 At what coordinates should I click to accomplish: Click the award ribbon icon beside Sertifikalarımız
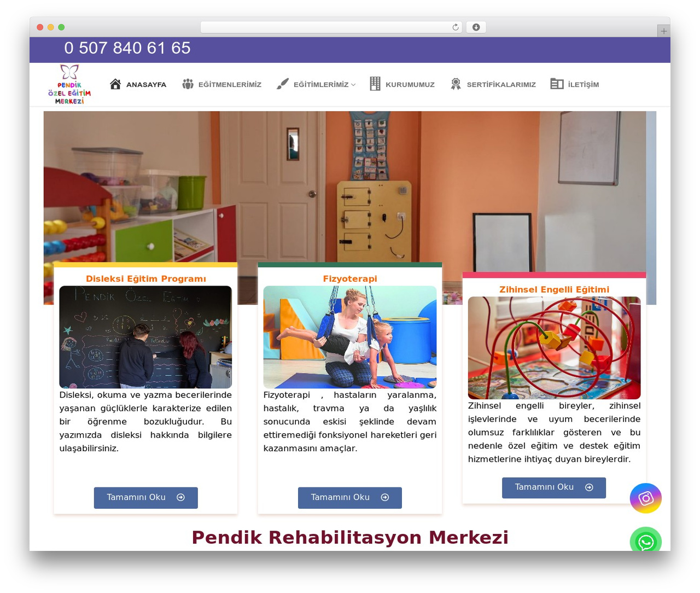point(456,84)
